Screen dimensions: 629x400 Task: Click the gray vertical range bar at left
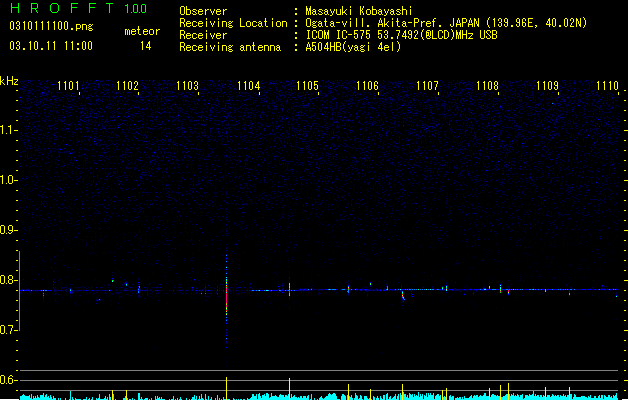click(x=19, y=291)
